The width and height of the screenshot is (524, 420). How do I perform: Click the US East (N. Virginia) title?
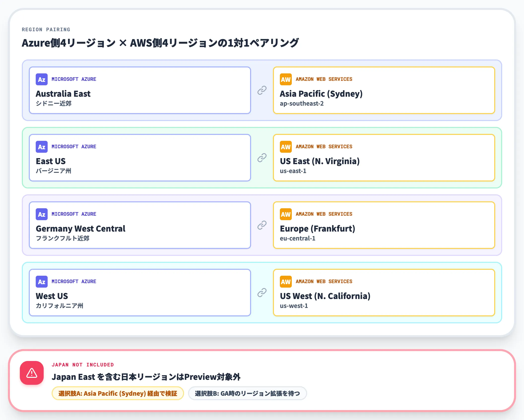pyautogui.click(x=320, y=161)
